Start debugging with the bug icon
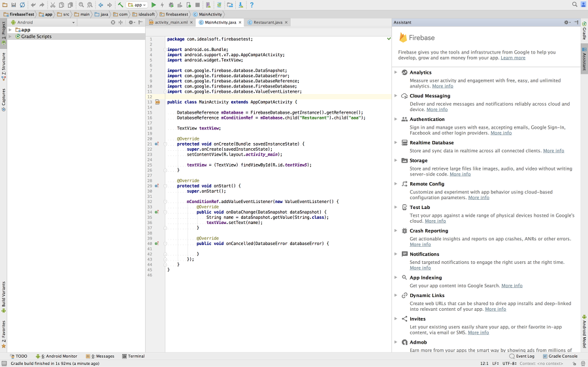The height and width of the screenshot is (367, 588). pos(171,5)
